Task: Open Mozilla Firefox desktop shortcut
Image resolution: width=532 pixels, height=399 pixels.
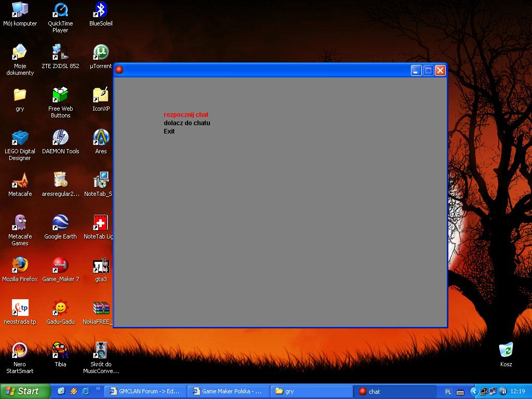Action: tap(20, 265)
